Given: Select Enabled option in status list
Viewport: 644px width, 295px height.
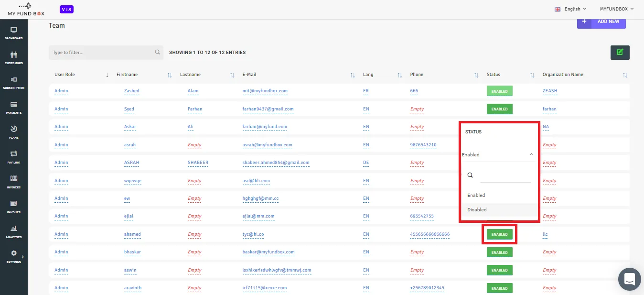Looking at the screenshot, I should point(500,195).
